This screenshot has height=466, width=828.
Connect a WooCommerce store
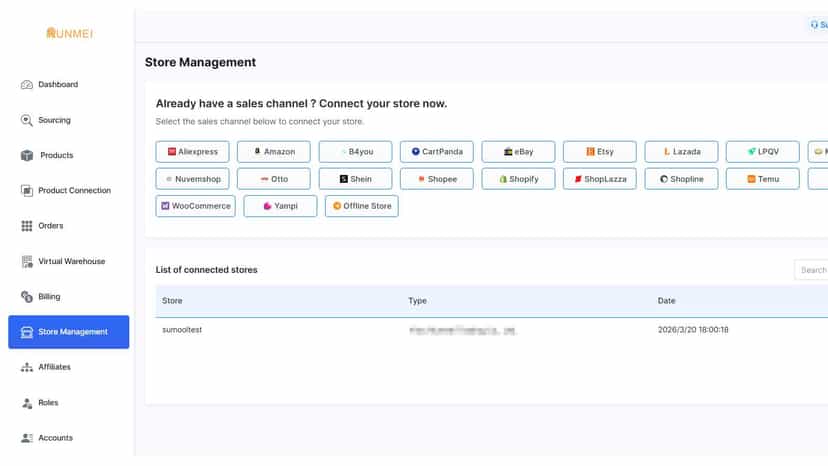[195, 206]
